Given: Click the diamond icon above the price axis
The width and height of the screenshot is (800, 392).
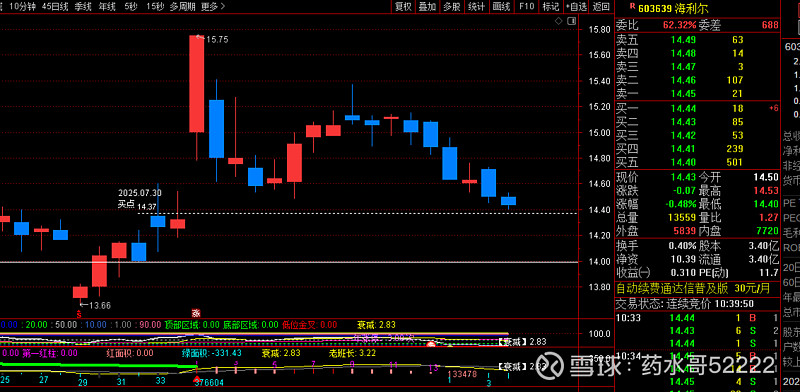Looking at the screenshot, I should pyautogui.click(x=559, y=21).
